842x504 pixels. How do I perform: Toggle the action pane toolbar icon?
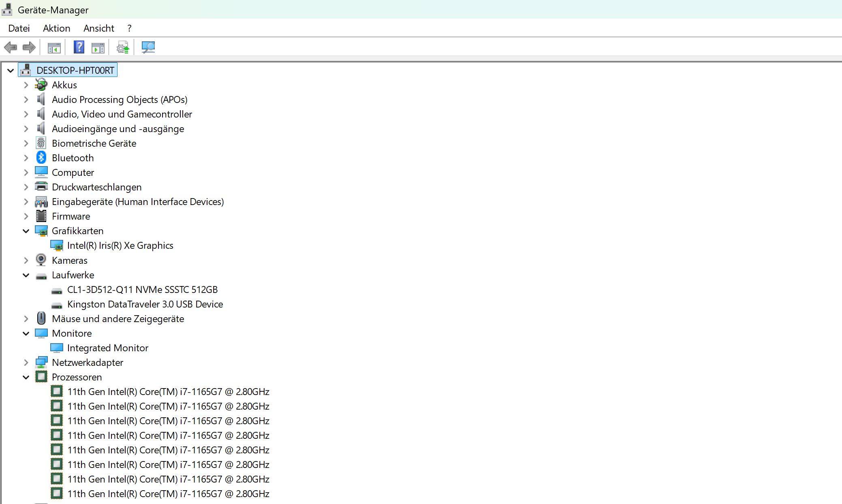[x=98, y=47]
